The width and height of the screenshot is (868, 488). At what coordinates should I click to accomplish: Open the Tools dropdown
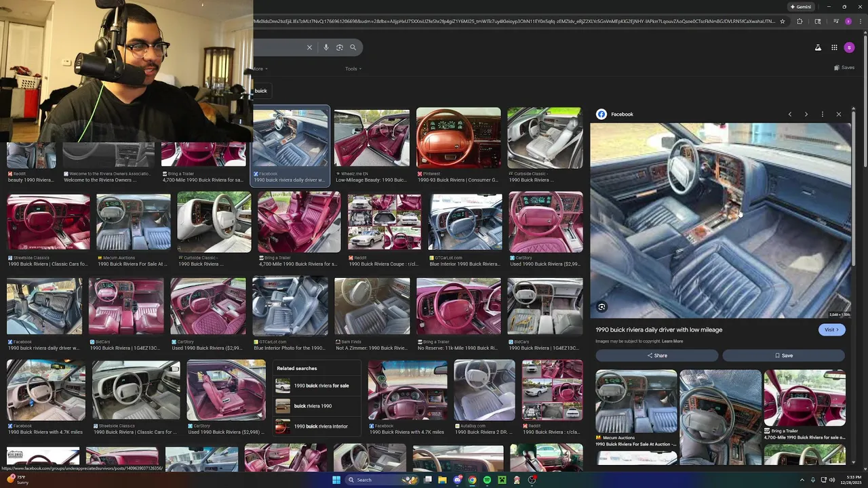coord(353,68)
